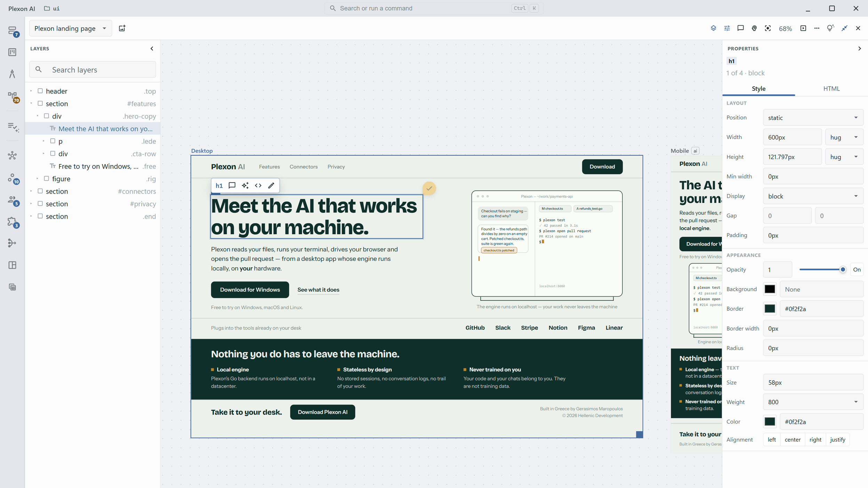Click the focus frame capture icon
Viewport: 868px width, 488px height.
pos(767,28)
